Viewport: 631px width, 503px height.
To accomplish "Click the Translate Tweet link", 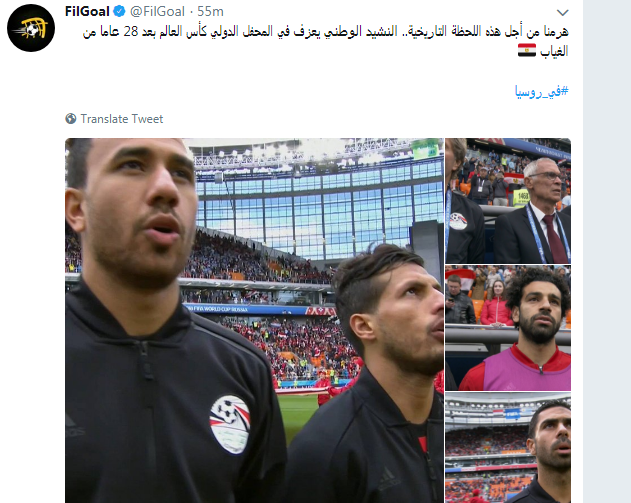I will point(122,119).
